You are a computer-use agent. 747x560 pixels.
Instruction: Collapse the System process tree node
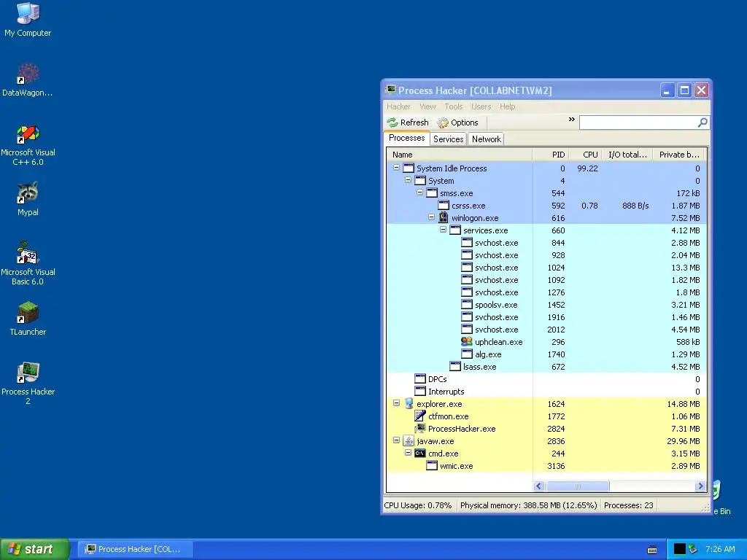408,180
